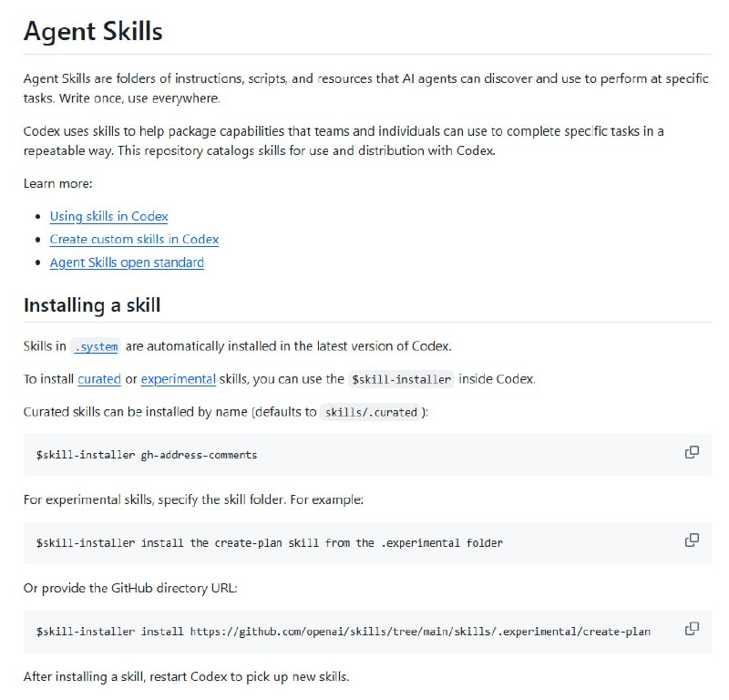Open "Create custom skills in Codex"
This screenshot has height=700, width=729.
tap(134, 239)
